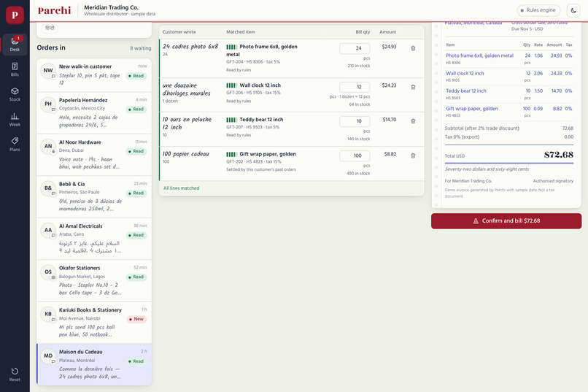
Task: Toggle dark mode moon icon
Action: click(573, 10)
